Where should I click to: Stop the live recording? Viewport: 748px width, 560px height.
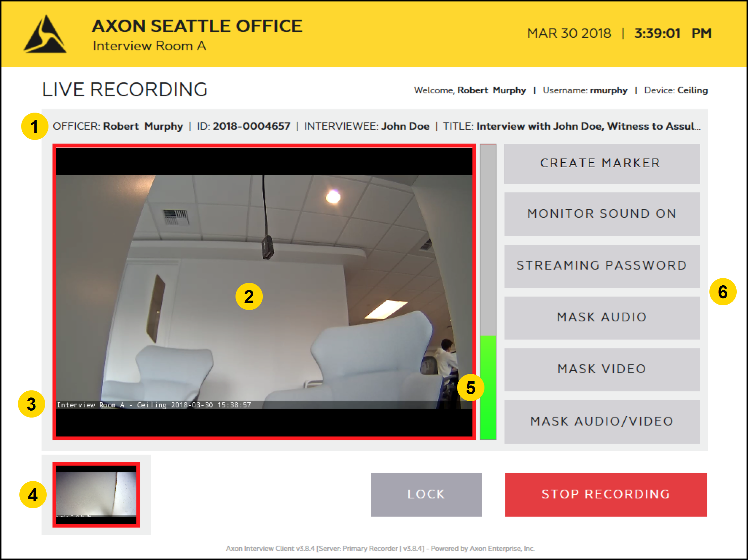click(x=606, y=494)
